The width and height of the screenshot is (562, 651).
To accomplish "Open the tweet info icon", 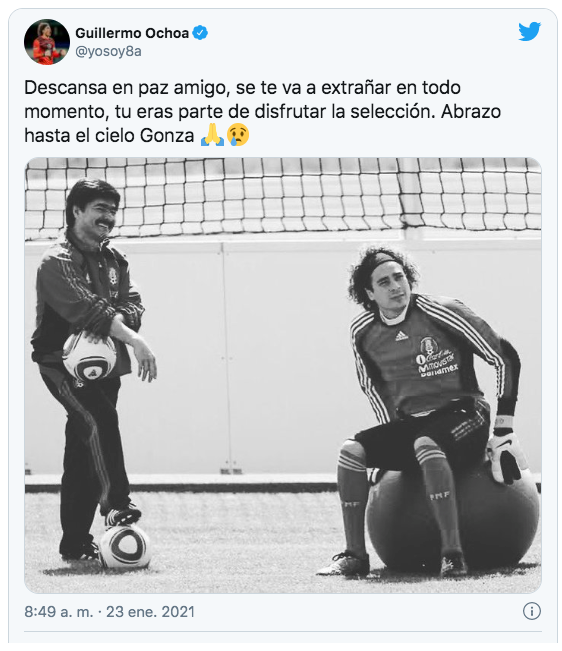I will point(532,611).
